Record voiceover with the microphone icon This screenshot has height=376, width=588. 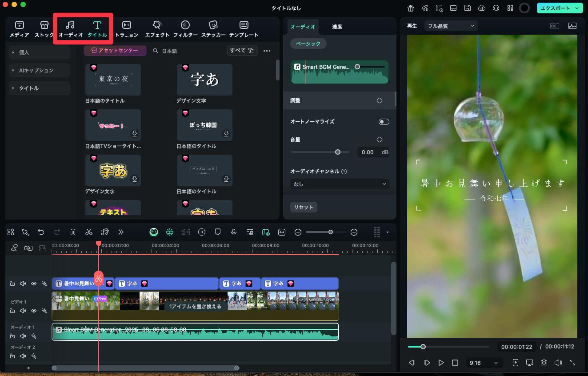234,232
